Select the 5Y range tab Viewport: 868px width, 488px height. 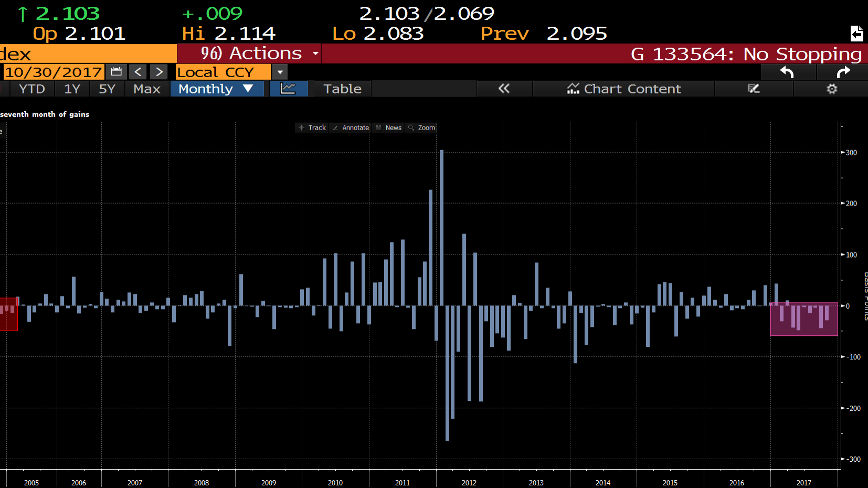click(x=107, y=89)
